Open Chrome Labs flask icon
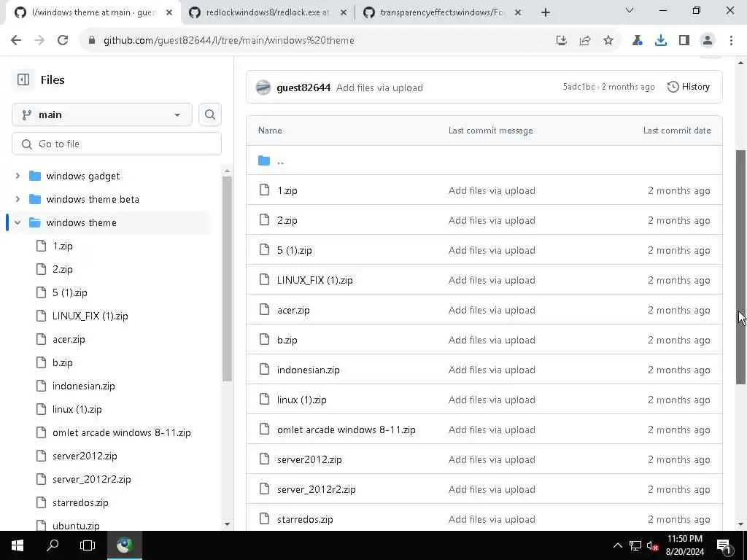Image resolution: width=747 pixels, height=560 pixels. [638, 41]
